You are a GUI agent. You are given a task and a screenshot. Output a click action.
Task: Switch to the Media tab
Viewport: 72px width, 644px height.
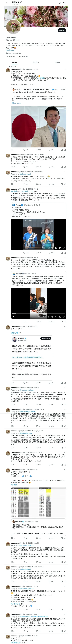click(x=57, y=62)
